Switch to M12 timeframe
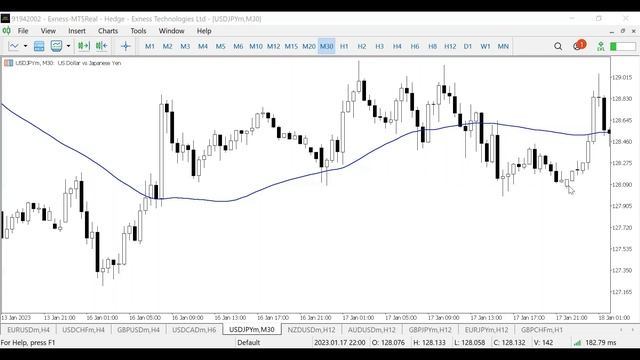The image size is (640, 360). [x=273, y=47]
